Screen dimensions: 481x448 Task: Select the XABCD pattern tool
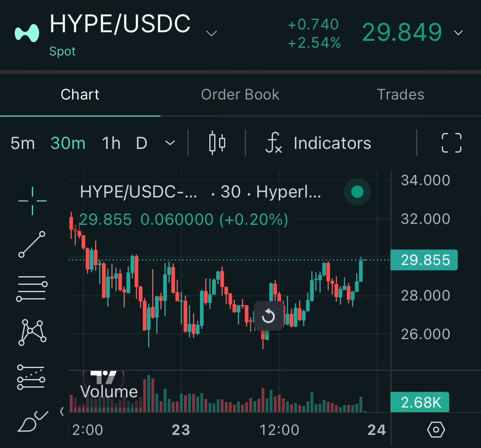pos(32,332)
